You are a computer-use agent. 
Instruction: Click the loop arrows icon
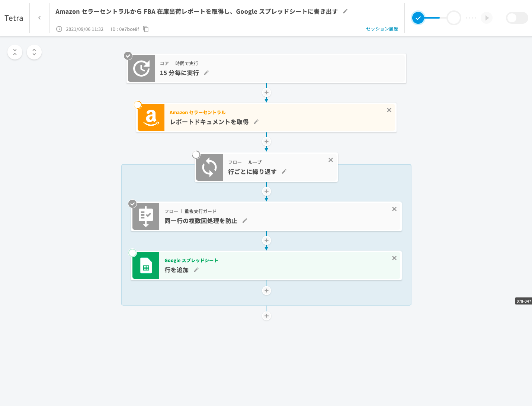(x=209, y=167)
